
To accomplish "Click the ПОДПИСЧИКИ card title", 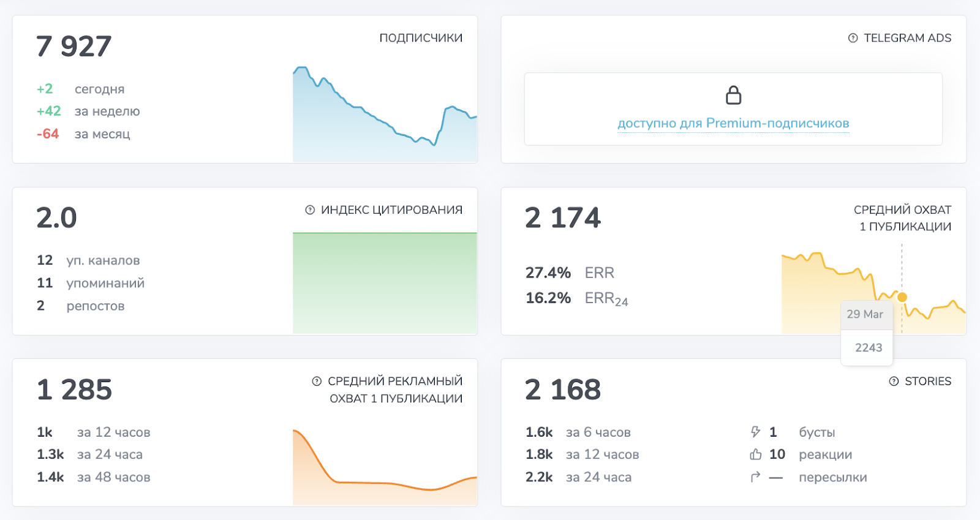I will coord(421,38).
